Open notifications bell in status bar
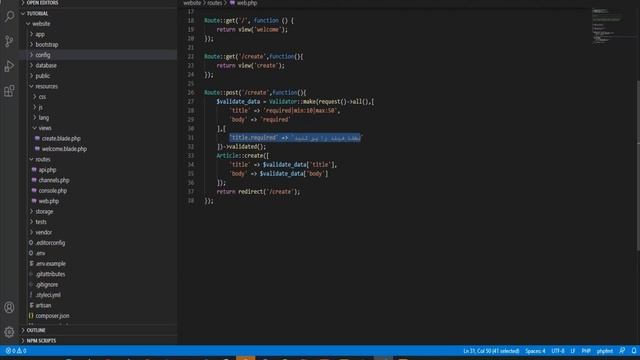The width and height of the screenshot is (640, 360). tap(633, 351)
